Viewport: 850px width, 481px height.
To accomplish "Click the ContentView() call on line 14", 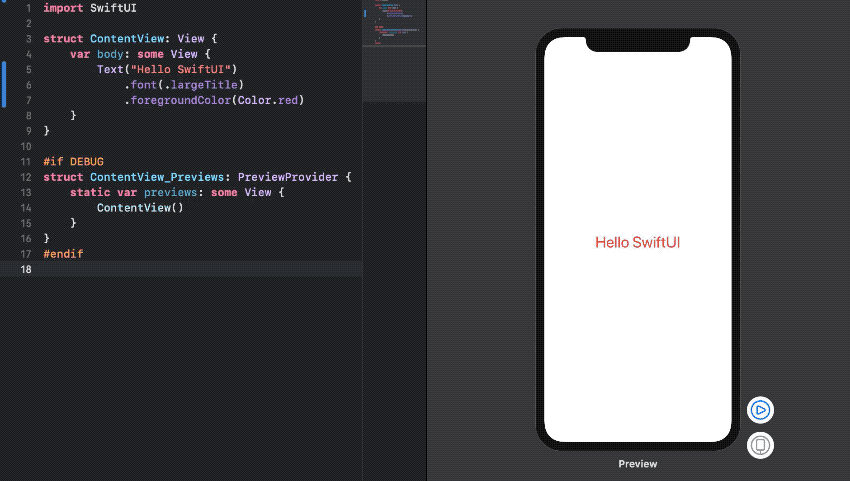I will [x=140, y=208].
